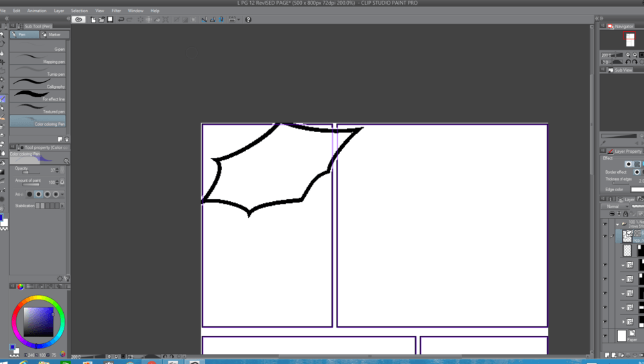Click the Save icon in the toolbar

pyautogui.click(x=110, y=19)
